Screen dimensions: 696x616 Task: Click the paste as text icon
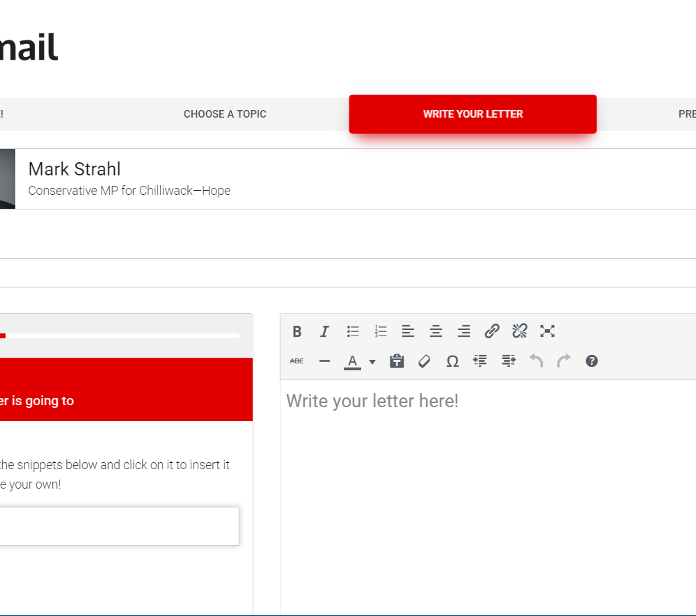(397, 361)
